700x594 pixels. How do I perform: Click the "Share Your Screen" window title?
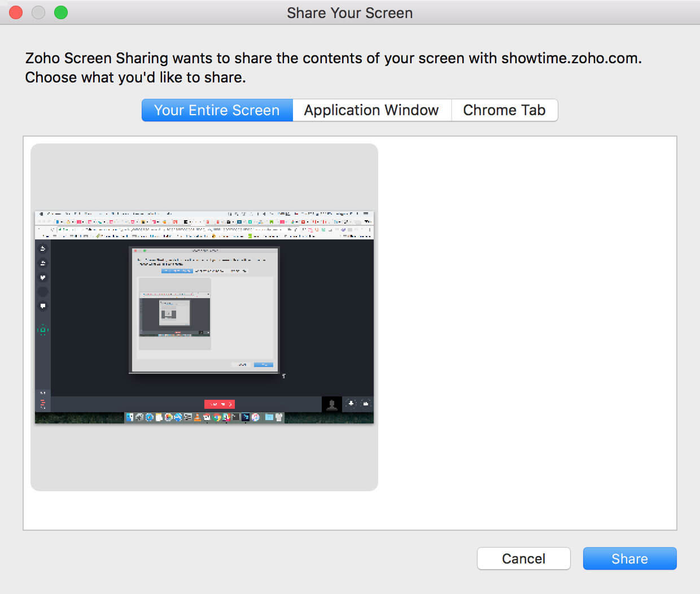click(349, 13)
